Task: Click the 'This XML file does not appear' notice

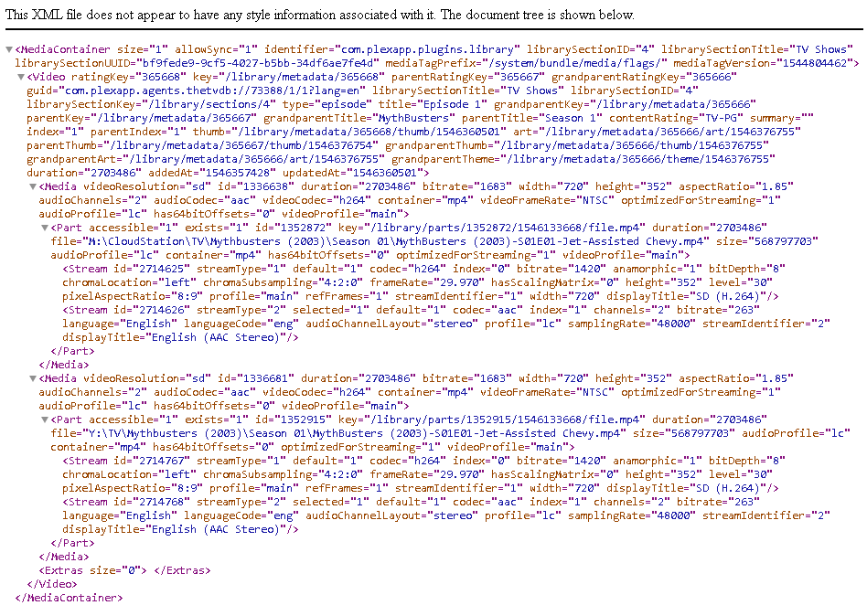Action: click(319, 15)
